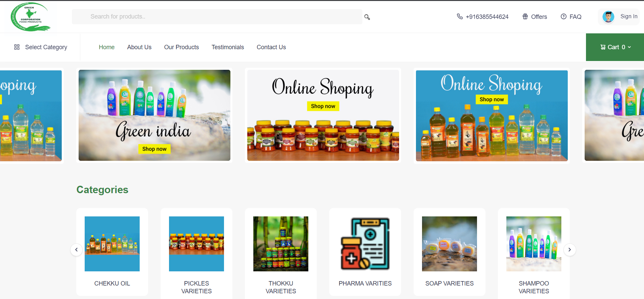
Task: Open the Pharma Varities category image
Action: [365, 244]
